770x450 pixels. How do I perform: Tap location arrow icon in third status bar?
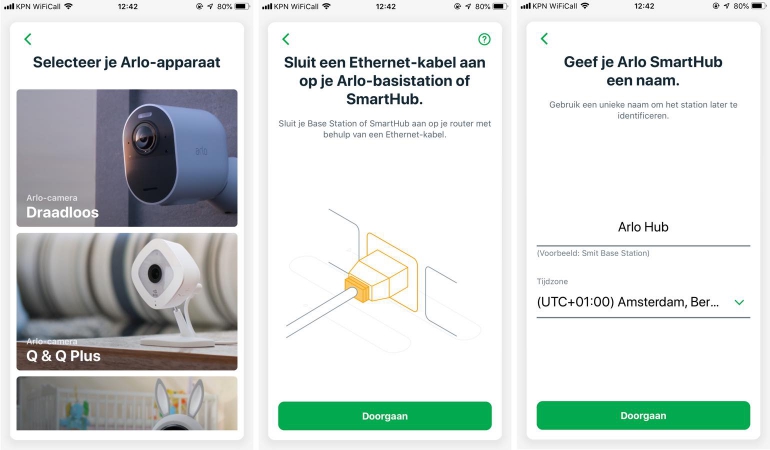pos(727,6)
